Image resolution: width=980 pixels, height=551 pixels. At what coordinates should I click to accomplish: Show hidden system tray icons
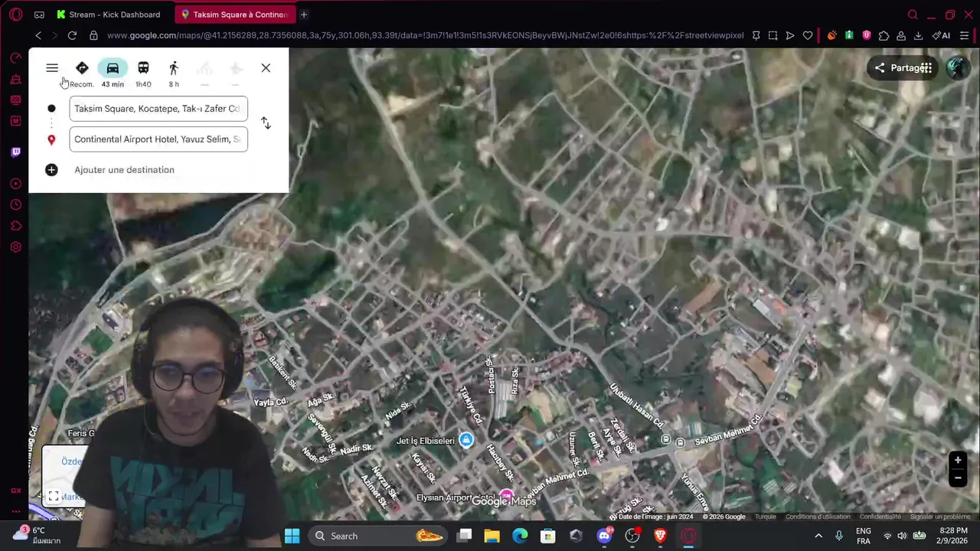(x=818, y=536)
